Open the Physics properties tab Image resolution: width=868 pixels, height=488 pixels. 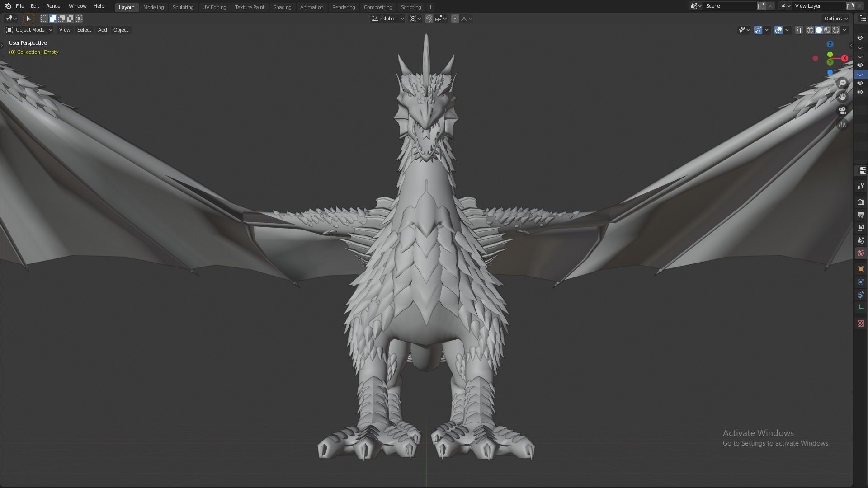pos(861,282)
